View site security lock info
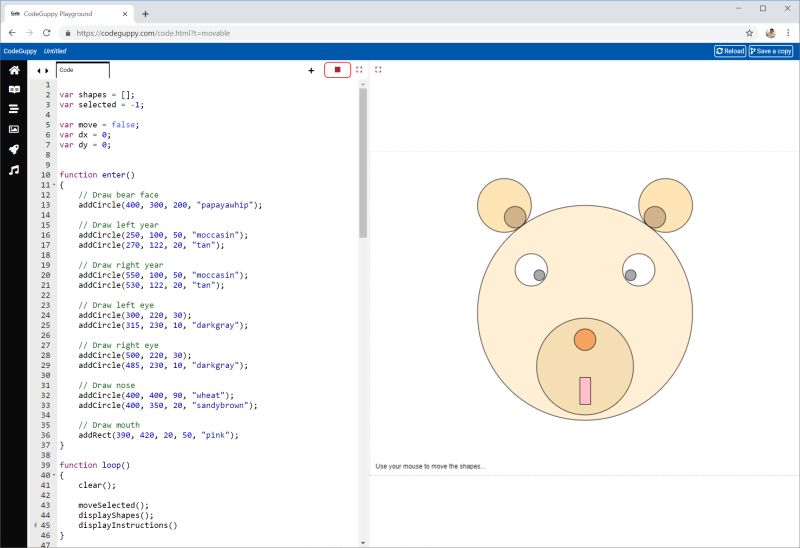The width and height of the screenshot is (800, 548). [68, 33]
